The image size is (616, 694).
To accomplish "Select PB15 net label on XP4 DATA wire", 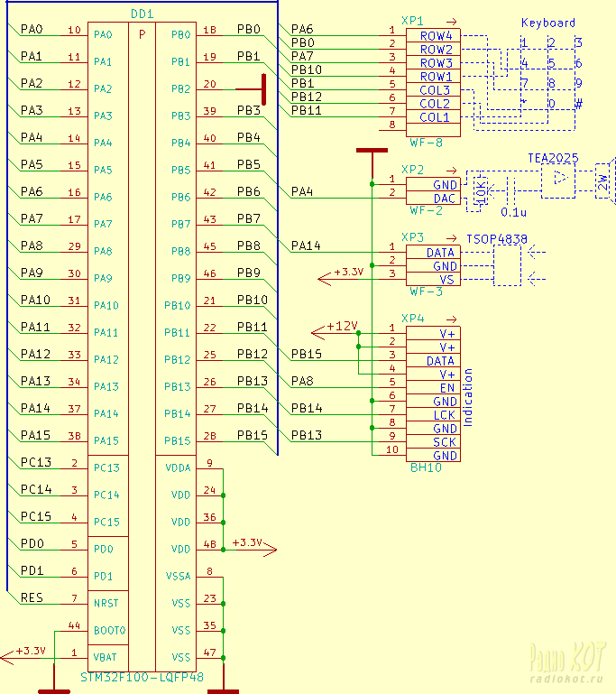I will (x=306, y=354).
